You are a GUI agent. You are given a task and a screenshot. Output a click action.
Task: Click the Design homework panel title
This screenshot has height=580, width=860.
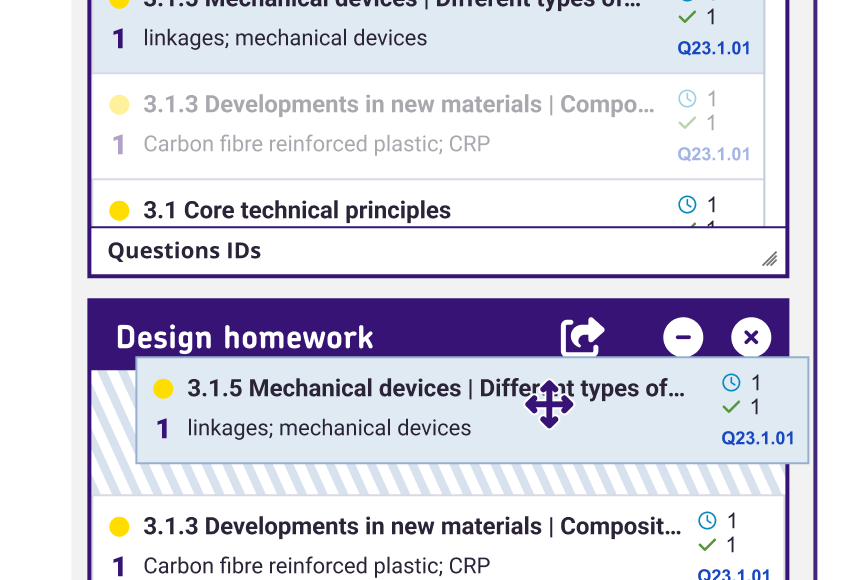pyautogui.click(x=245, y=338)
